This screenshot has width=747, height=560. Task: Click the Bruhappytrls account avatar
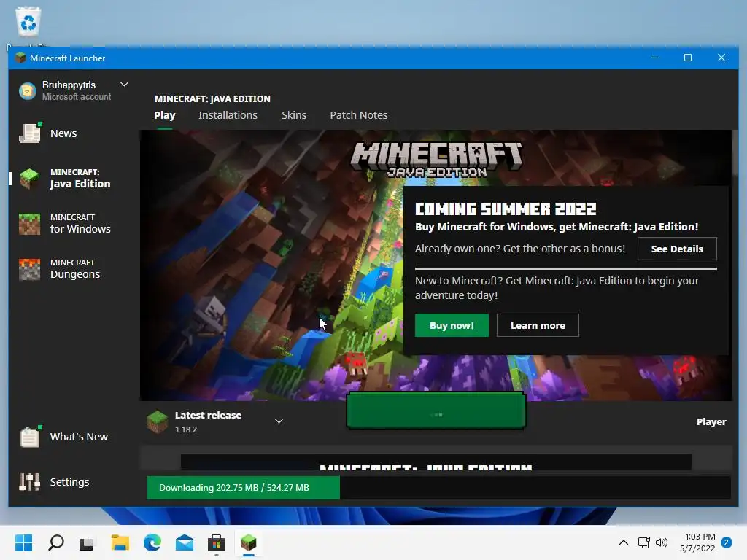[28, 90]
